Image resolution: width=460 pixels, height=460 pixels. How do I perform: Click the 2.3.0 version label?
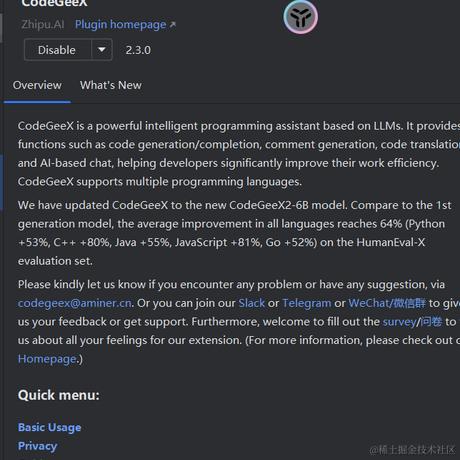pos(138,50)
